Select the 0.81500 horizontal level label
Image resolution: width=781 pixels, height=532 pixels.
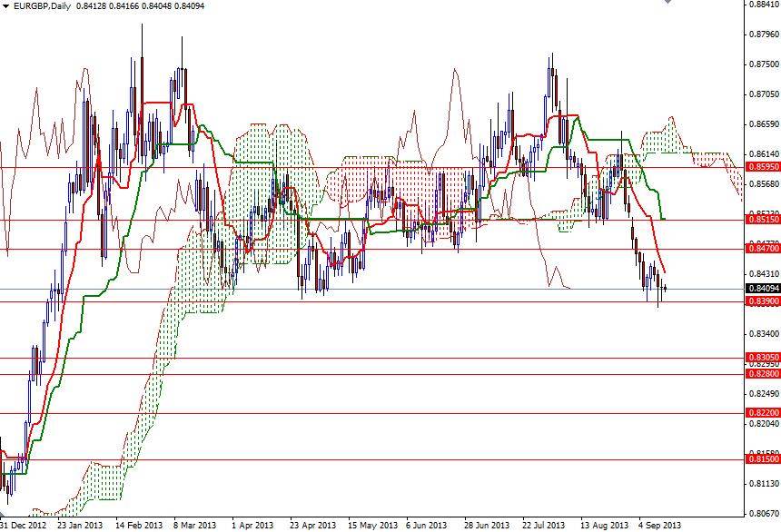coord(763,459)
